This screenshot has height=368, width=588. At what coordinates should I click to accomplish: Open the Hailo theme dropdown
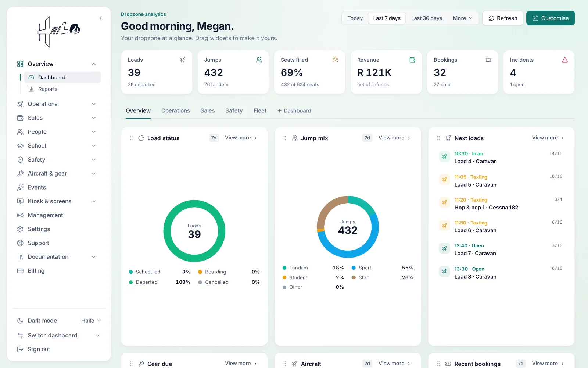91,321
